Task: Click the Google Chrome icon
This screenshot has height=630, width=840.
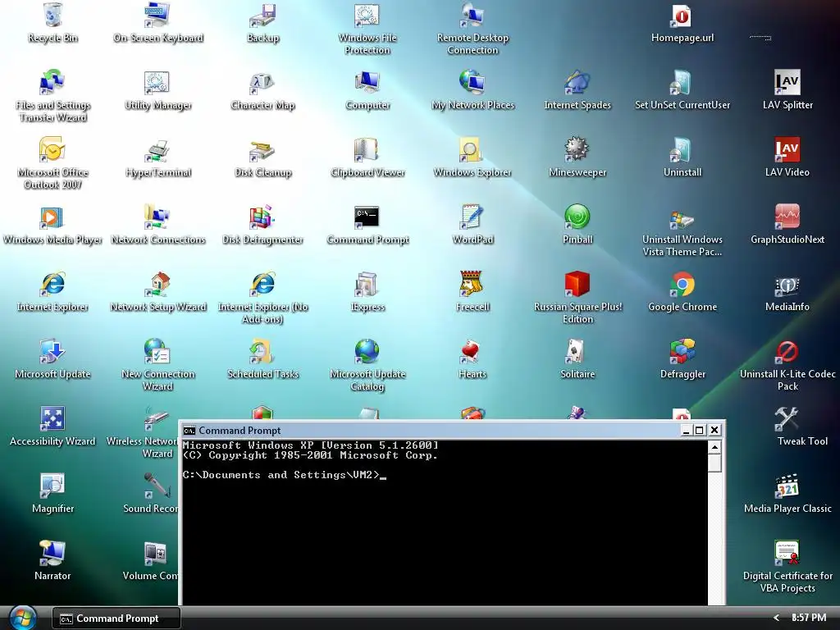Action: pos(682,284)
